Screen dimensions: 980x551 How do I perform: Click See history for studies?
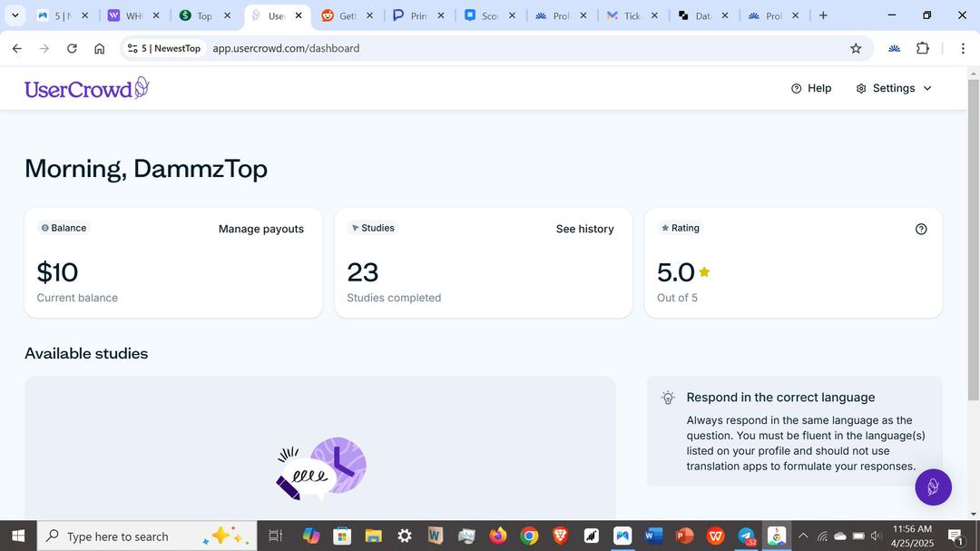click(584, 229)
